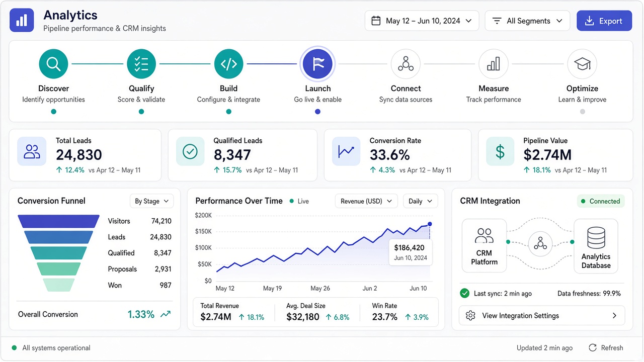644x362 pixels.
Task: Click the Overall Conversion trend arrow icon
Action: coord(166,314)
